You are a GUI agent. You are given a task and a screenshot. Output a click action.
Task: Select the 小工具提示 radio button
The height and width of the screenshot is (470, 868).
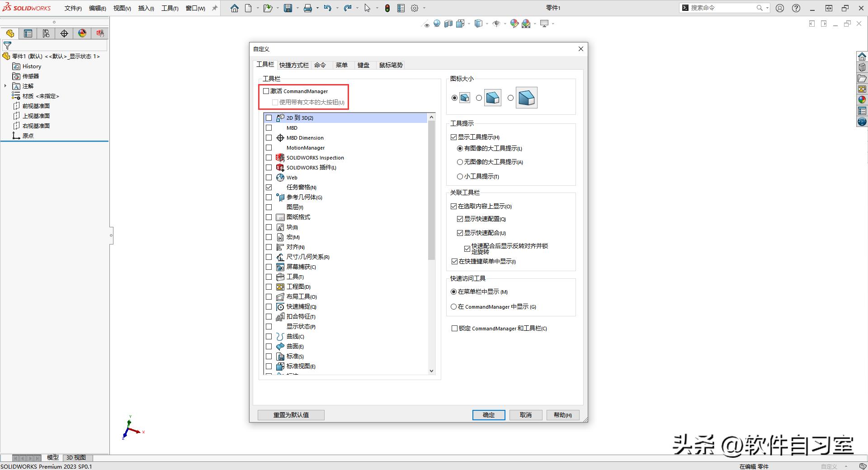click(x=460, y=176)
